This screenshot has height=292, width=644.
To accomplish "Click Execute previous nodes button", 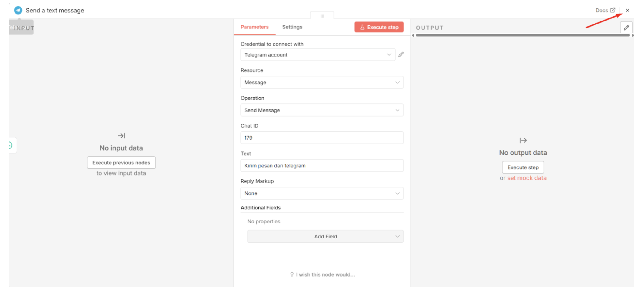I will [121, 163].
